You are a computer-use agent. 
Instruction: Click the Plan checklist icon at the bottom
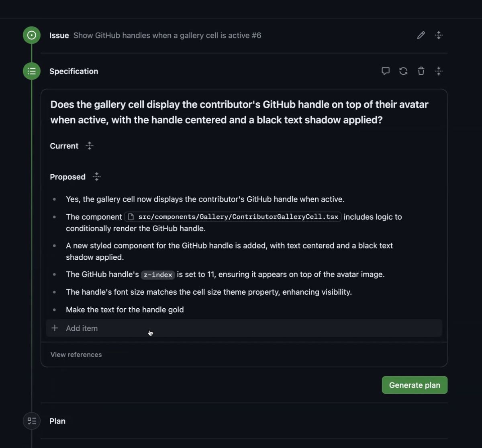tap(31, 421)
